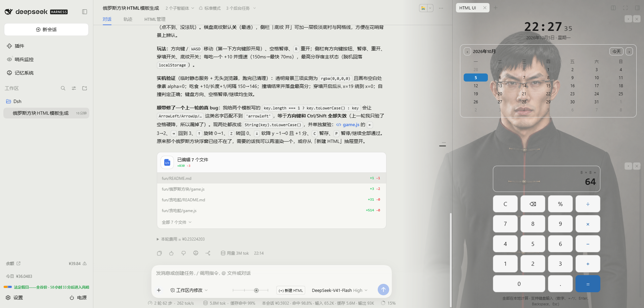Viewport: 644px width, 308px height.
Task: Expand 本轮费用 cost details
Action: 181,239
